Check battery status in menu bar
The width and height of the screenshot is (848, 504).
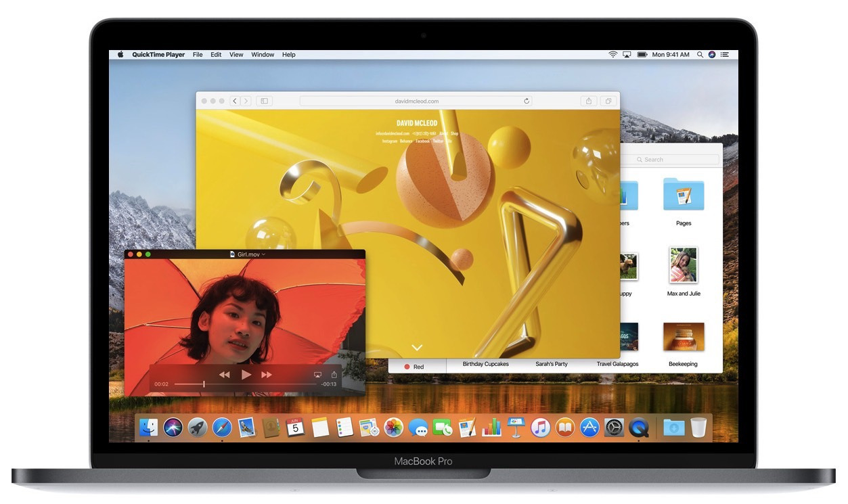point(641,55)
